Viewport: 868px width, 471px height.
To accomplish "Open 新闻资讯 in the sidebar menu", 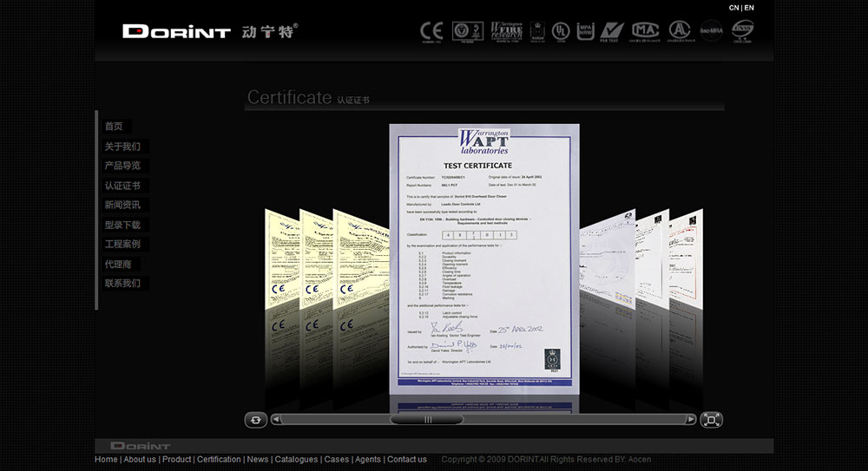I will click(123, 205).
